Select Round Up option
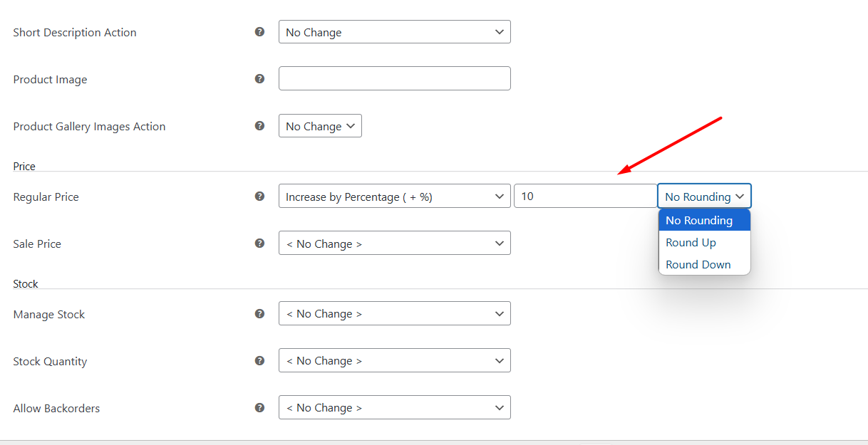868x445 pixels. point(704,242)
